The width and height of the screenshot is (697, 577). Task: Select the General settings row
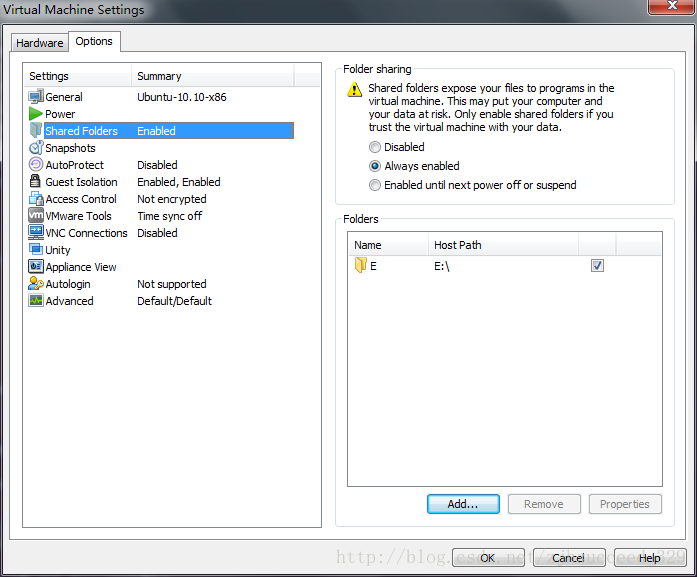(160, 97)
